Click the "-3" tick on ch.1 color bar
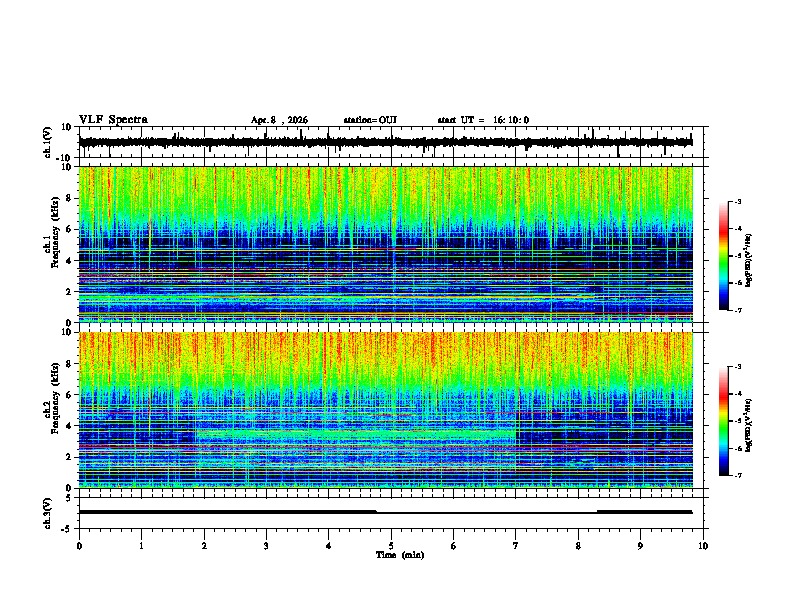Viewport: 792px width, 612px height. [x=737, y=201]
